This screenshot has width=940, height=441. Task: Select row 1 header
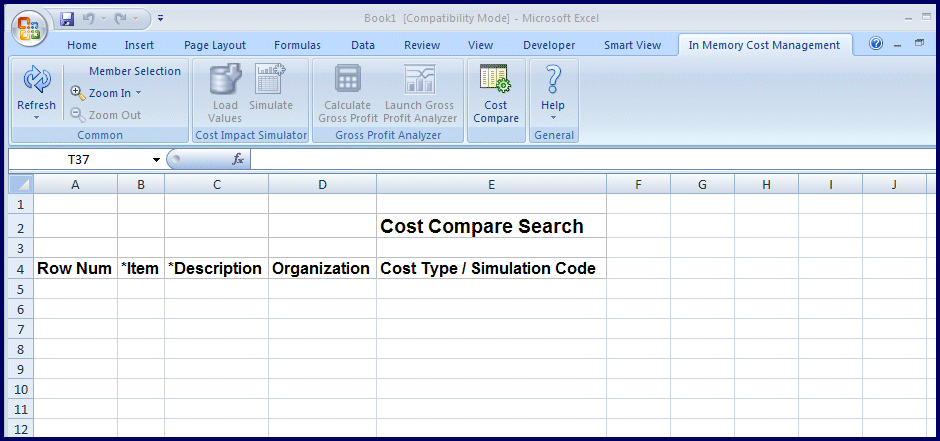tap(21, 204)
